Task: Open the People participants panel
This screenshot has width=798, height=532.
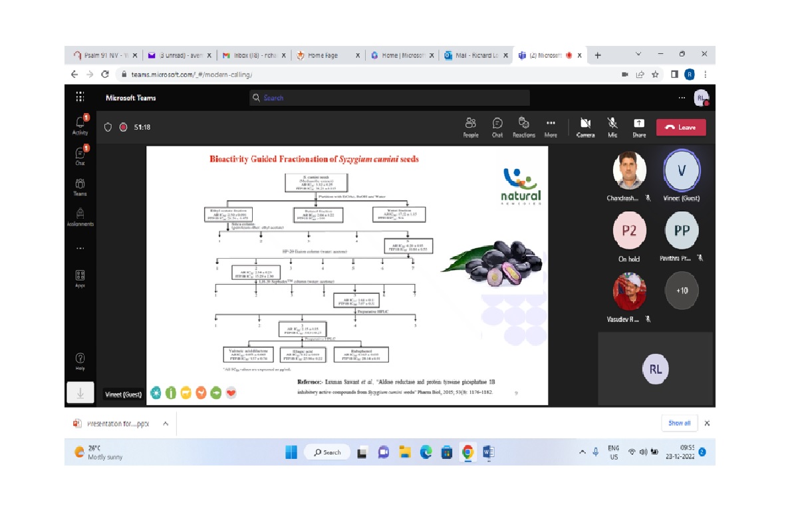Action: coord(471,127)
